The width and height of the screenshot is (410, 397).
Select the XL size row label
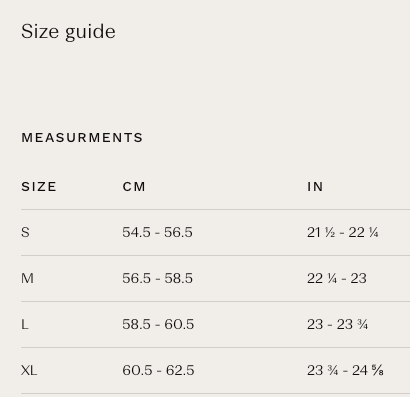point(29,370)
